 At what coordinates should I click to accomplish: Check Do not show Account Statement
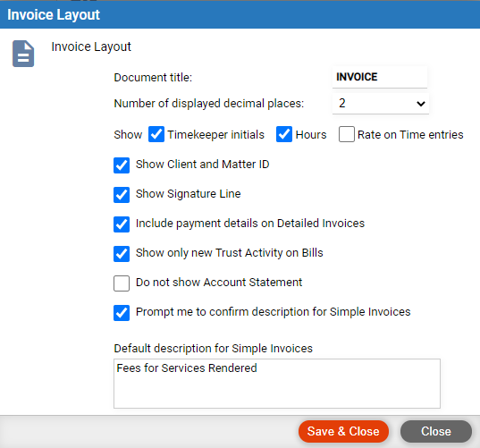click(122, 283)
